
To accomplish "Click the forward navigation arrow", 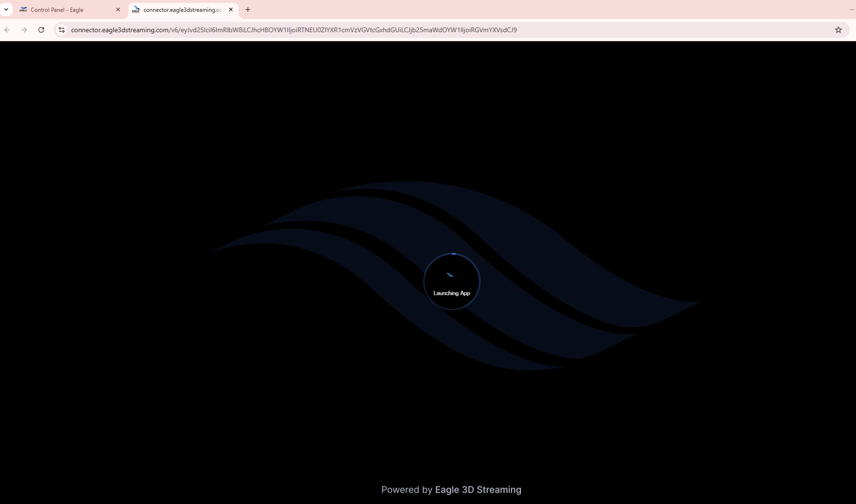I will tap(24, 29).
